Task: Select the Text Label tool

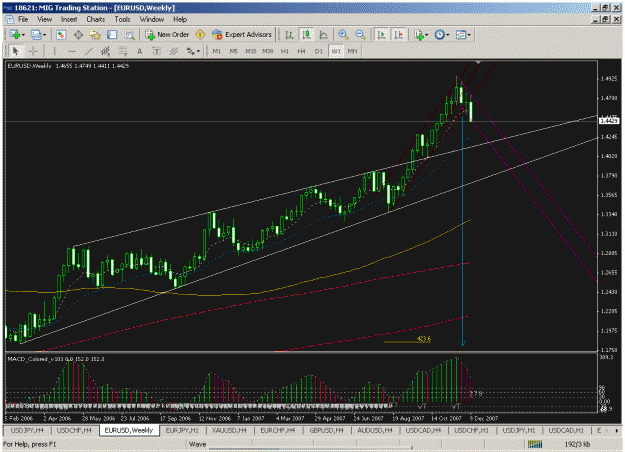Action: tap(157, 51)
